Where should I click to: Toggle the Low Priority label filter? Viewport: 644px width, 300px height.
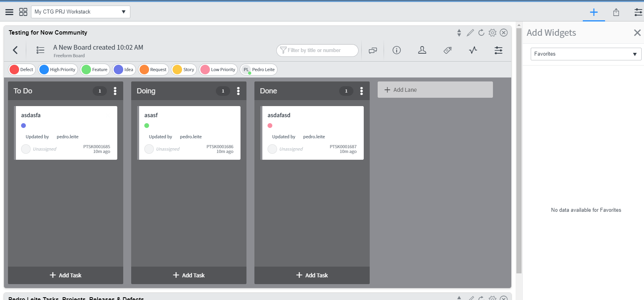pyautogui.click(x=218, y=70)
